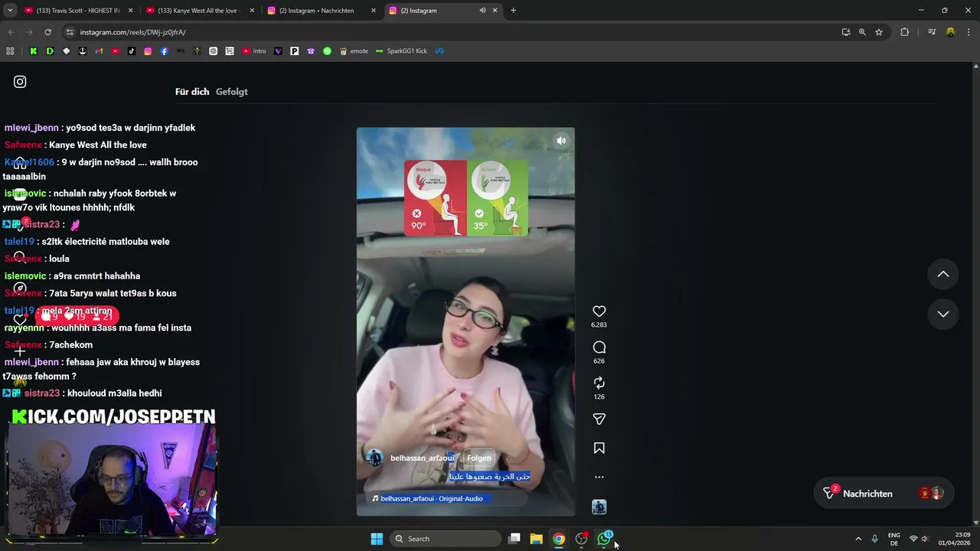Open belhassan_arfaoui profile picture
This screenshot has height=551, width=980.
375,458
